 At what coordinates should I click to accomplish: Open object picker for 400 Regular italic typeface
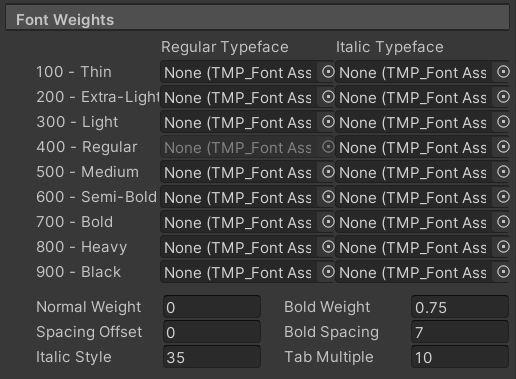click(x=503, y=147)
